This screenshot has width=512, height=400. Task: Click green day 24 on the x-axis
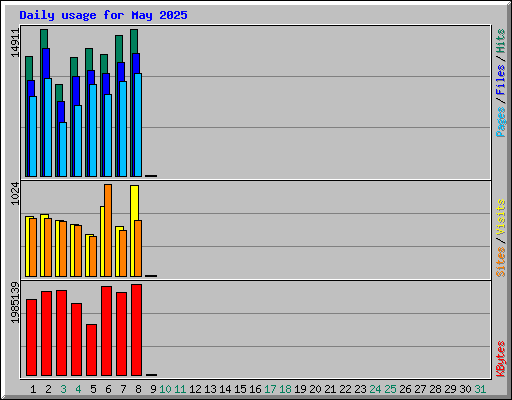pyautogui.click(x=375, y=389)
